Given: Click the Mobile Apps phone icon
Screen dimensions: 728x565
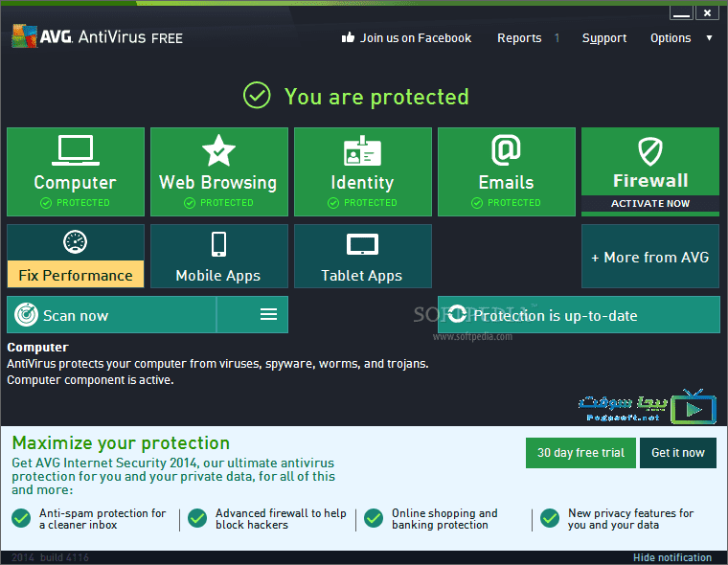Looking at the screenshot, I should (218, 244).
